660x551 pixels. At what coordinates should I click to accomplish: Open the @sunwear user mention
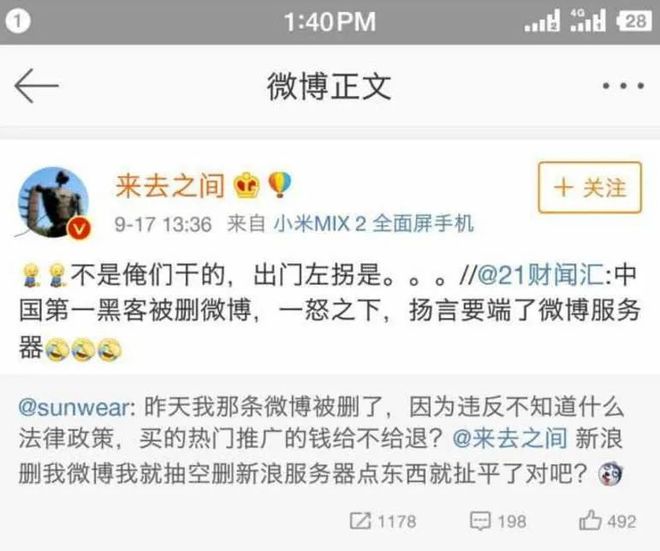pos(75,408)
